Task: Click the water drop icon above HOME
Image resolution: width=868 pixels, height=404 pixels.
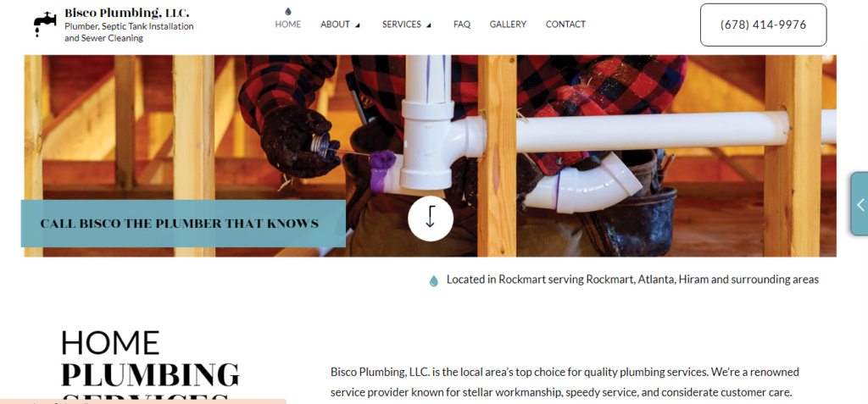Action: click(288, 11)
